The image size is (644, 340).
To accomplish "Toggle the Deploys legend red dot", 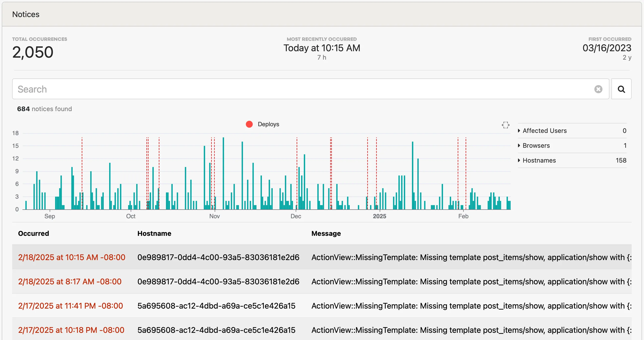I will (x=249, y=124).
